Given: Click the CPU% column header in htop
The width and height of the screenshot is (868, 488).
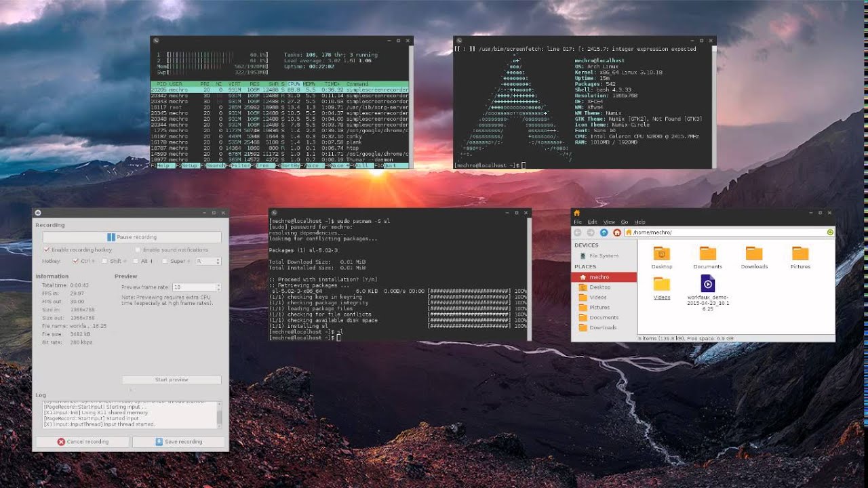Looking at the screenshot, I should tap(294, 84).
